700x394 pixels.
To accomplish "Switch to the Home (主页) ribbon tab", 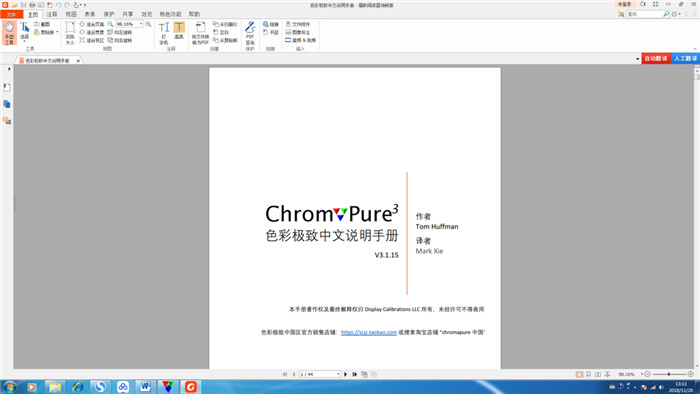I will coord(33,14).
